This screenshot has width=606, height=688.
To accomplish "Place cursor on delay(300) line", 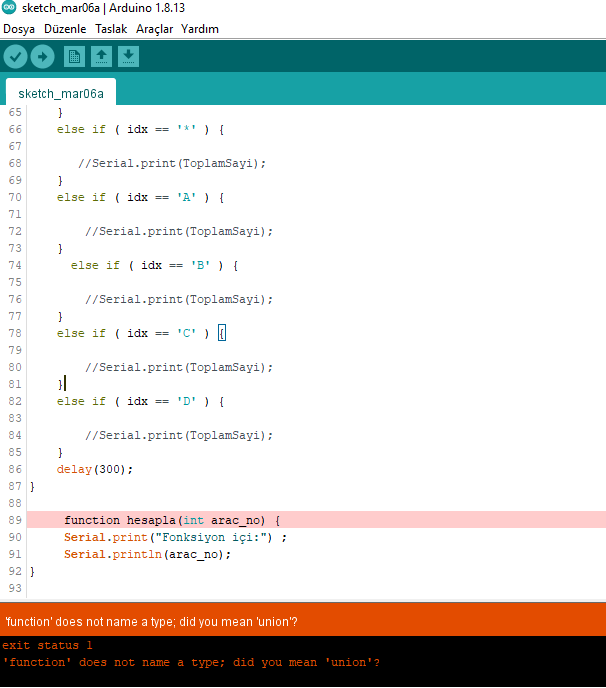I will coord(94,469).
